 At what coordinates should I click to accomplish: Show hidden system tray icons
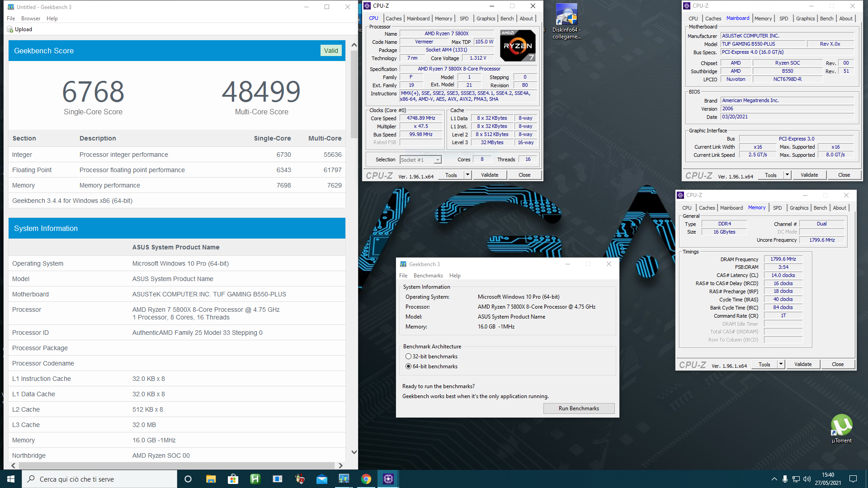coord(774,479)
